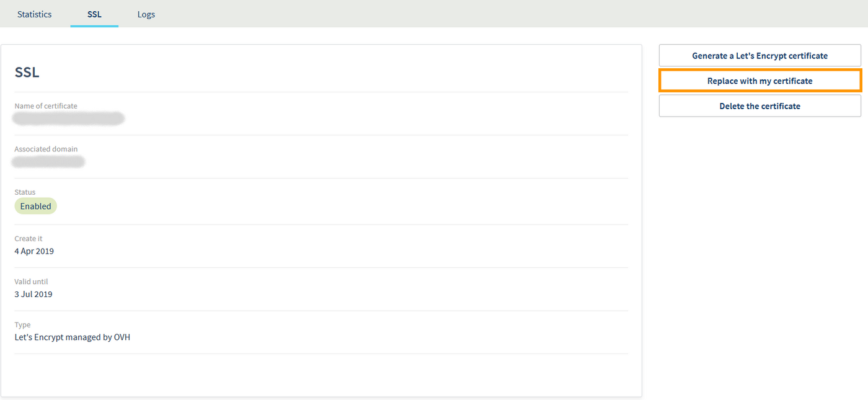This screenshot has width=868, height=400.
Task: Select the expiry date 3 Jul 2019
Action: (33, 294)
